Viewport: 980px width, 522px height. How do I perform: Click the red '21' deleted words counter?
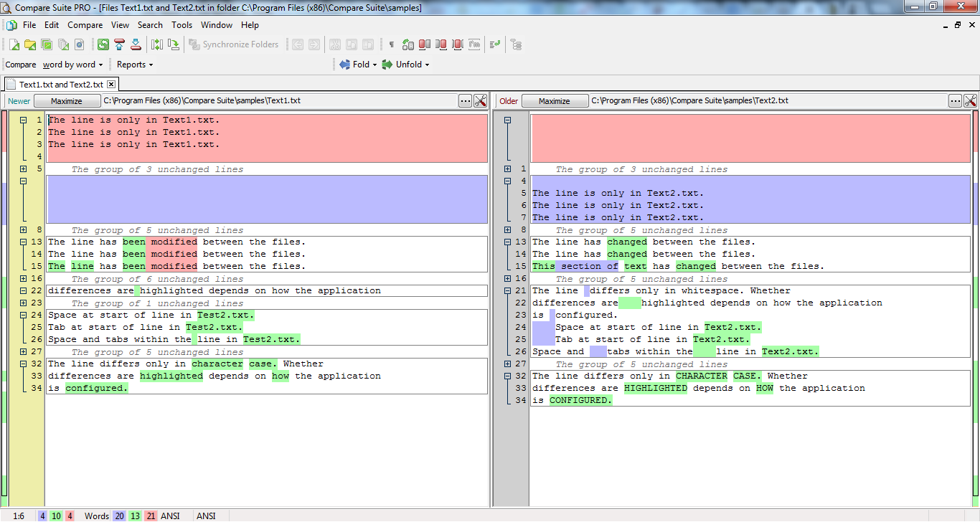(x=151, y=516)
